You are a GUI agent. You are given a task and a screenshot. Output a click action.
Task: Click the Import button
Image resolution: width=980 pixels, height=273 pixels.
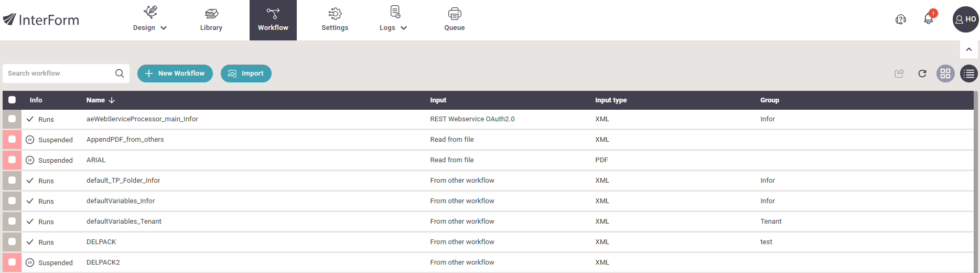[246, 73]
